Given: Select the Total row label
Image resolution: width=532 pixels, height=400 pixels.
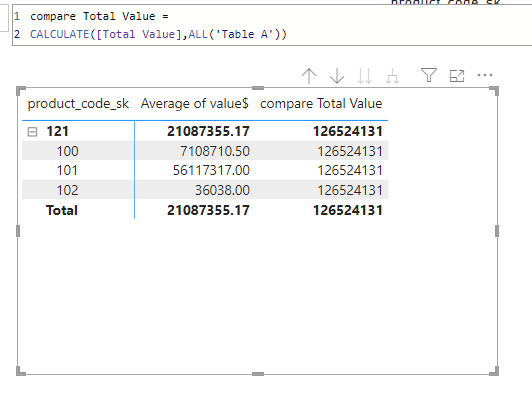Looking at the screenshot, I should [62, 210].
